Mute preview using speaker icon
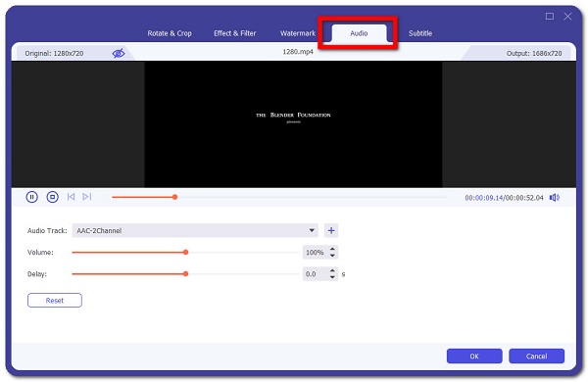Screen dimensions: 588x382 [555, 198]
